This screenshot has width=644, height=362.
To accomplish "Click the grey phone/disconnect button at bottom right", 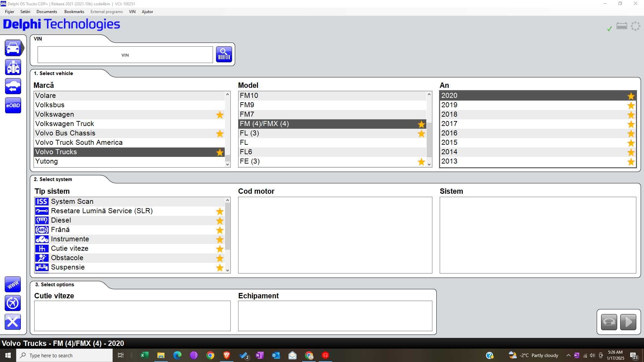I will point(609,322).
